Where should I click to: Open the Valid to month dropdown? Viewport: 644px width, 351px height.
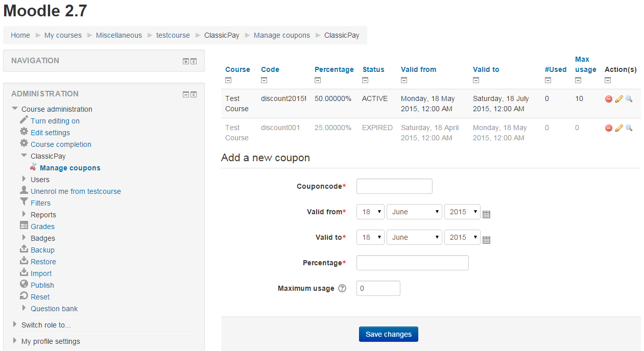pos(414,237)
